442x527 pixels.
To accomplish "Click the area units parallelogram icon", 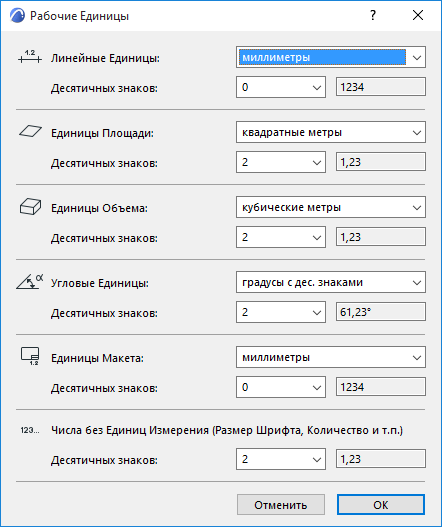I will [30, 131].
